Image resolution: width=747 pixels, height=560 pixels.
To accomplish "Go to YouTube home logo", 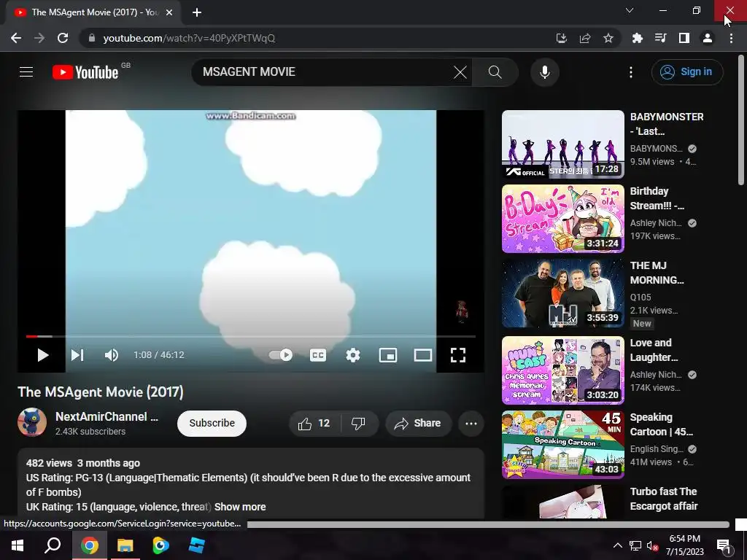I will [86, 72].
